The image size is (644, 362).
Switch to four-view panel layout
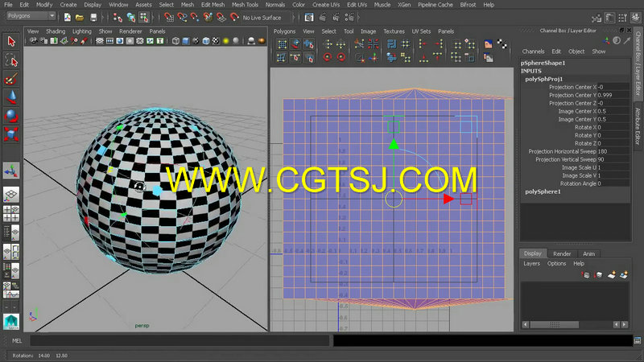tap(11, 214)
